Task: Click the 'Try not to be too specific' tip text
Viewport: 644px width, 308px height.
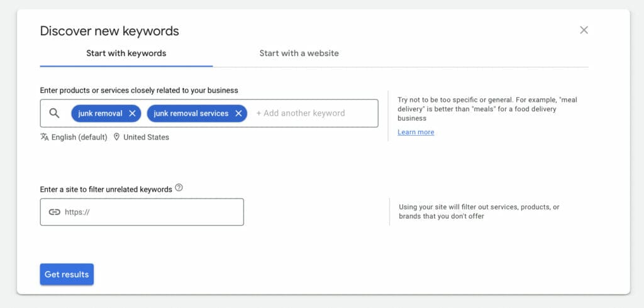Action: 487,109
